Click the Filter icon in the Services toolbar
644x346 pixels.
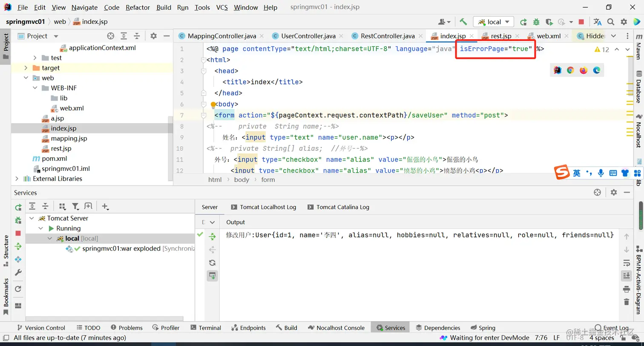pos(75,207)
